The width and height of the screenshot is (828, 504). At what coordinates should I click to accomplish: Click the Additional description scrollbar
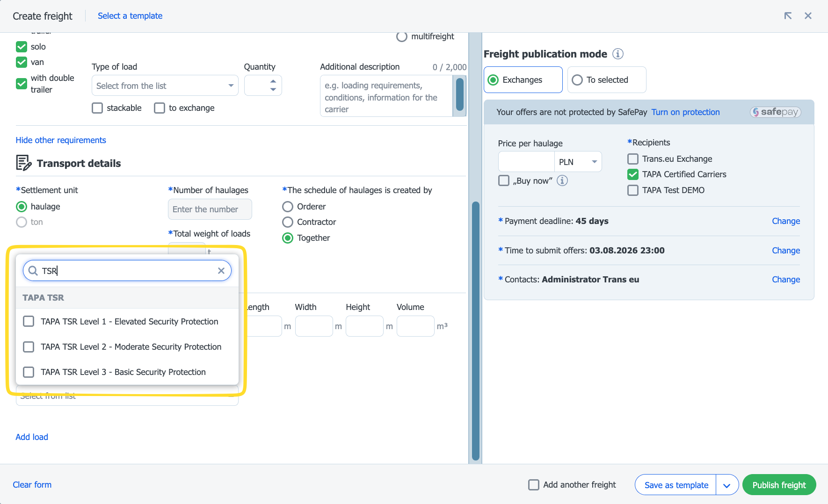[x=460, y=94]
